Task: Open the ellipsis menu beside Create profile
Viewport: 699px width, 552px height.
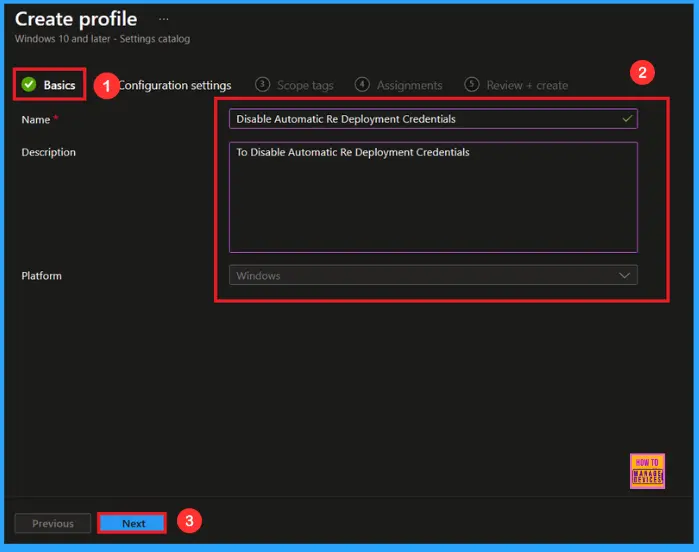Action: [x=164, y=19]
